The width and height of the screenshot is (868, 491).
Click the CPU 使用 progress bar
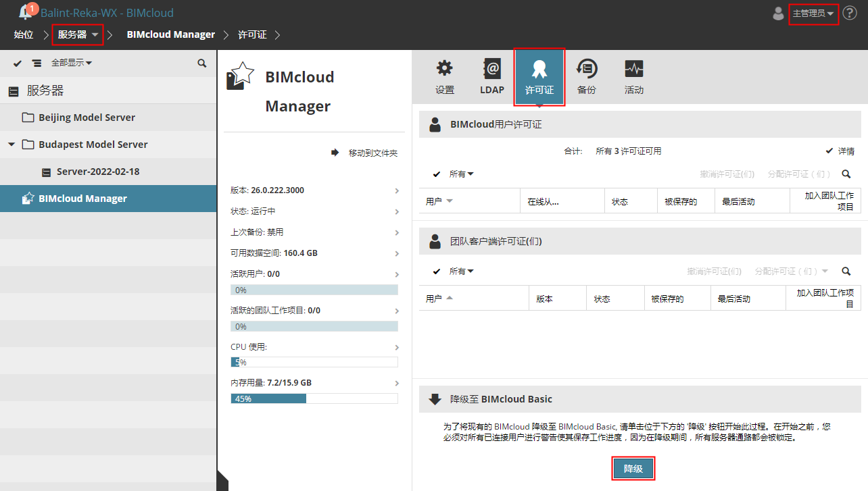tap(314, 362)
